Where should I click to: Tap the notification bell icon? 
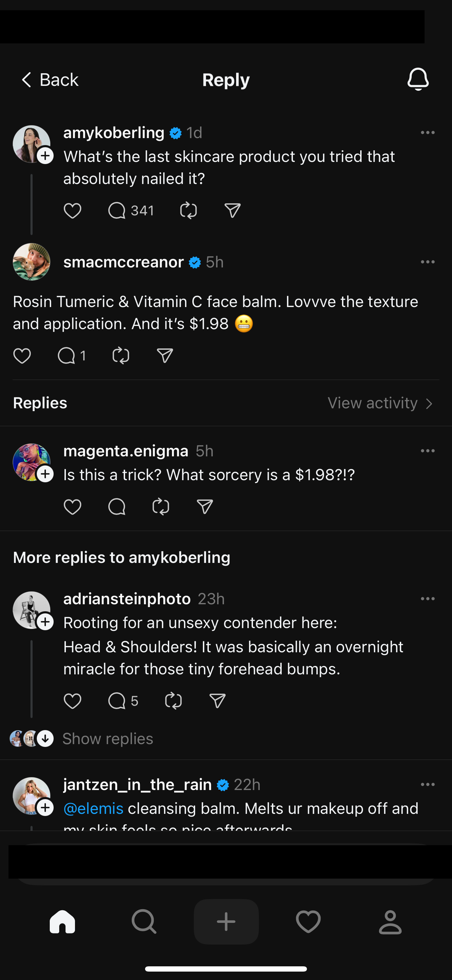(418, 79)
